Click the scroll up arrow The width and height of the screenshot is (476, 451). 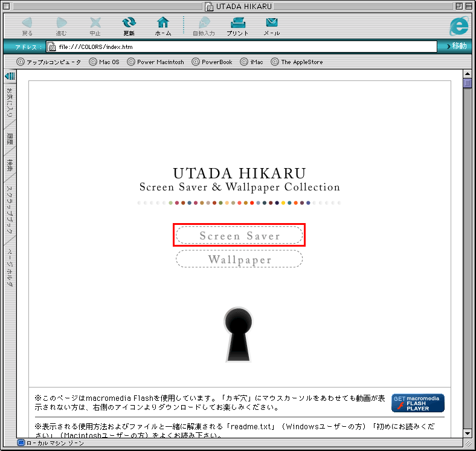[467, 74]
